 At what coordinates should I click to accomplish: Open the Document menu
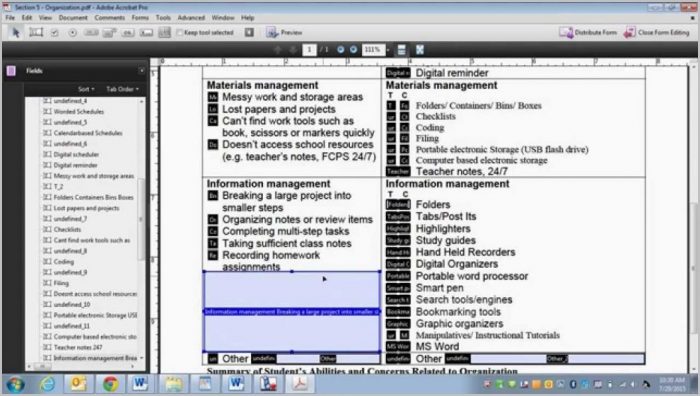pos(73,18)
